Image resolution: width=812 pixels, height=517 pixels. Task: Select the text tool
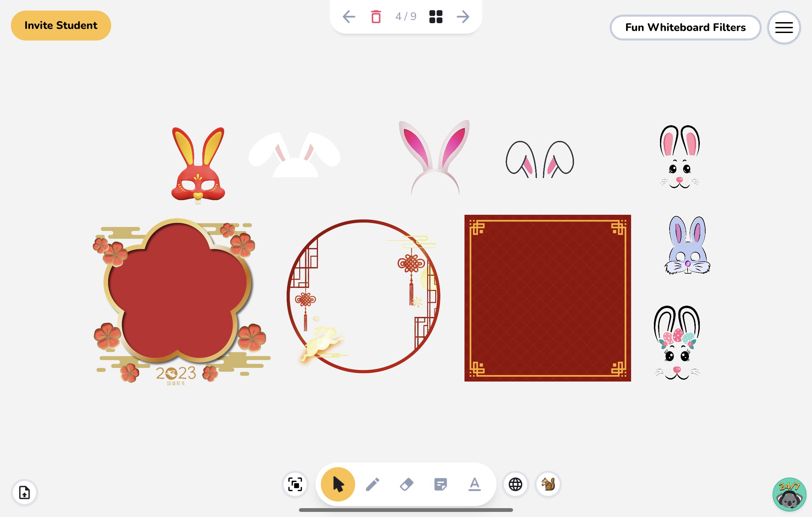click(x=475, y=484)
